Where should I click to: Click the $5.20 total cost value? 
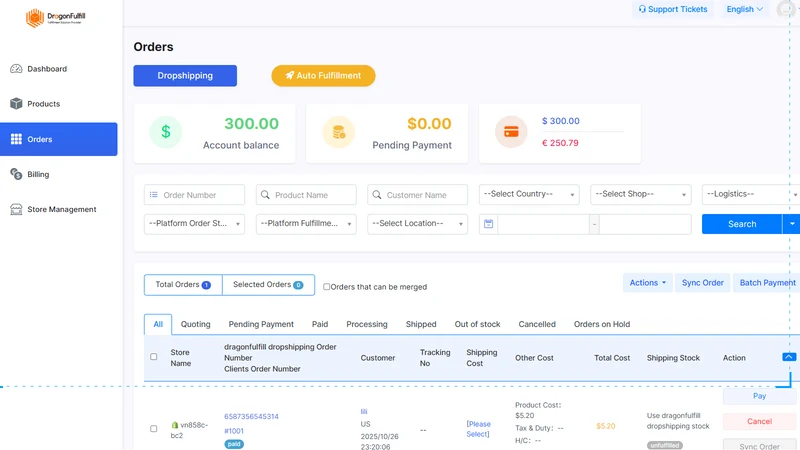tap(606, 426)
